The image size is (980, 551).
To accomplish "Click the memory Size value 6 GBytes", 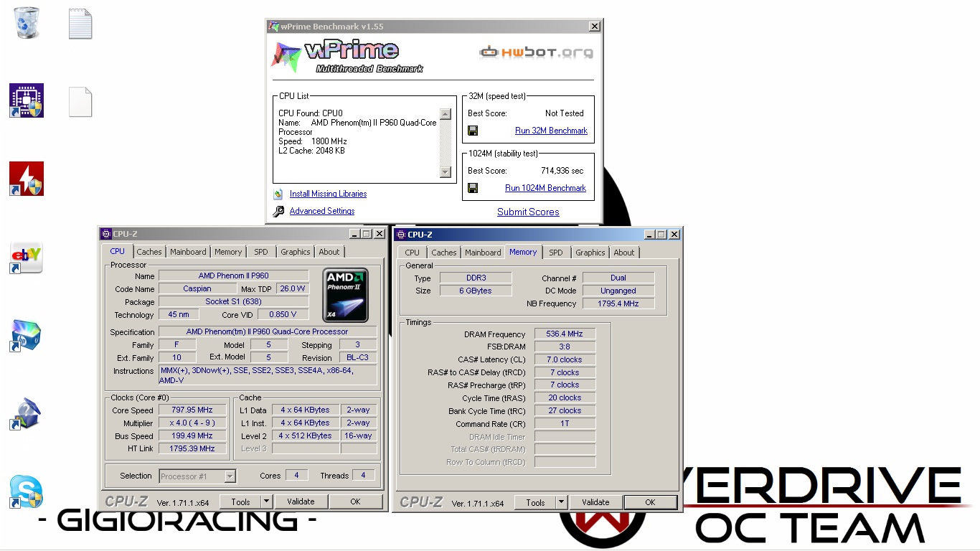I will pos(476,291).
